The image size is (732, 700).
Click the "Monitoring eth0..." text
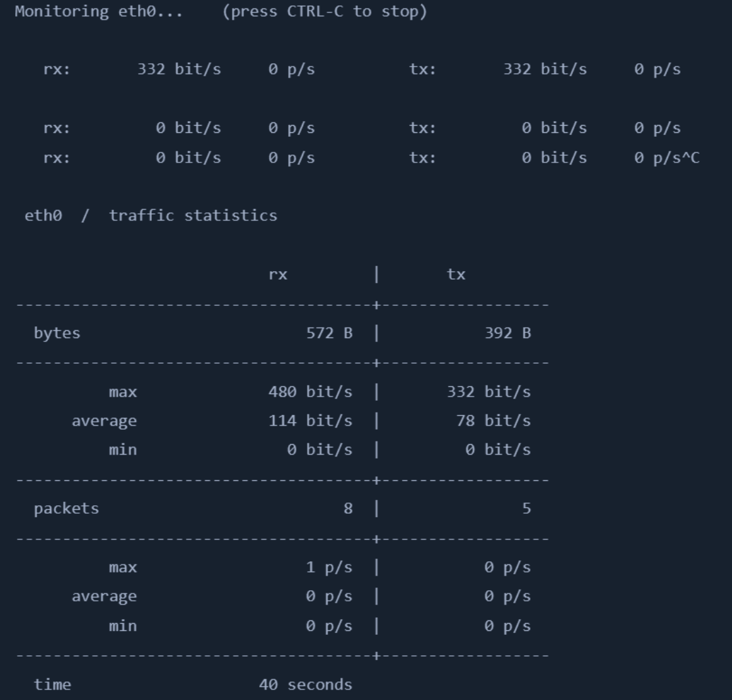coord(99,12)
